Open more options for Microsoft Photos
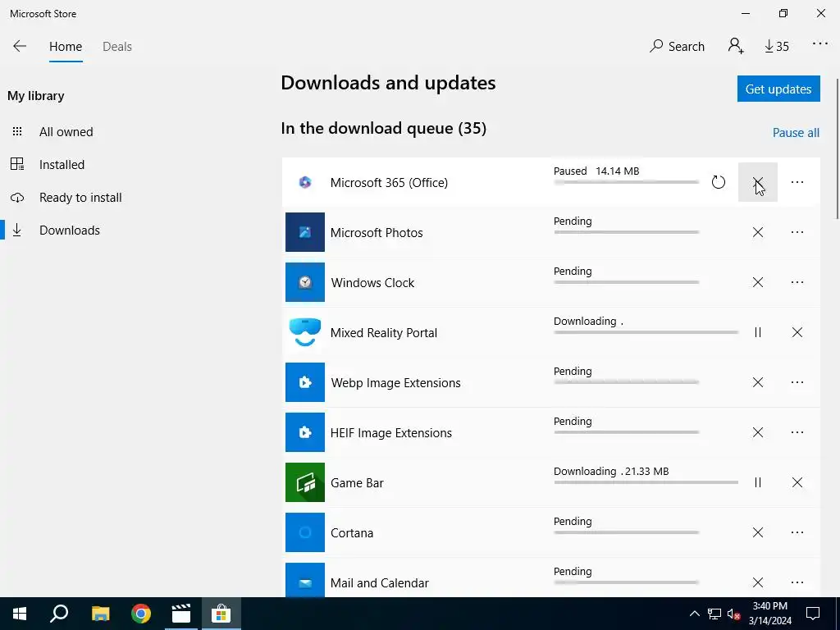The width and height of the screenshot is (840, 630). tap(797, 232)
